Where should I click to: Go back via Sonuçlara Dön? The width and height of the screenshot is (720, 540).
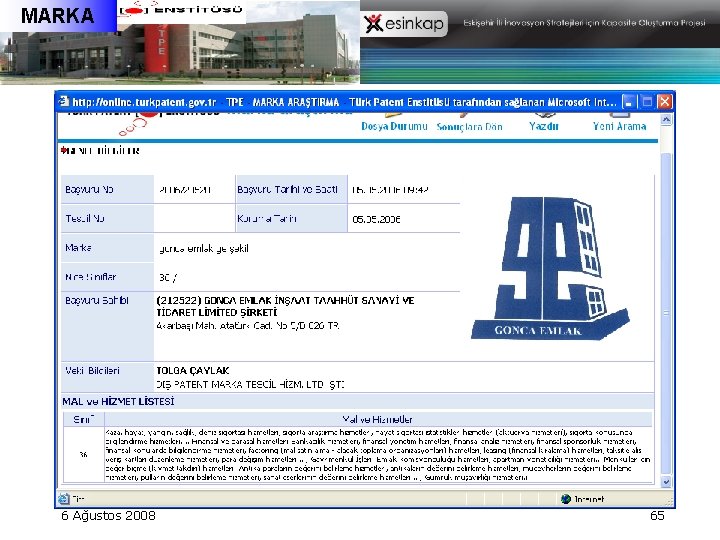point(469,127)
